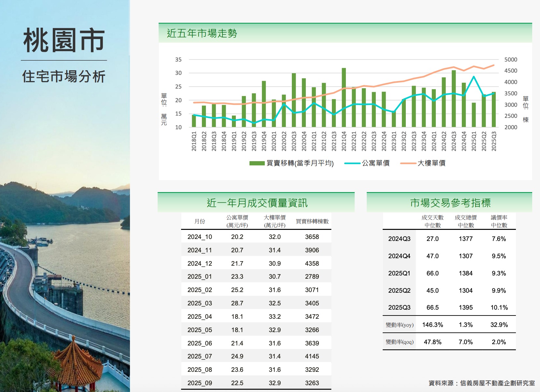Image resolution: width=540 pixels, height=392 pixels.
Task: Select the 近一年月成交價量資訊 section header
Action: click(257, 203)
